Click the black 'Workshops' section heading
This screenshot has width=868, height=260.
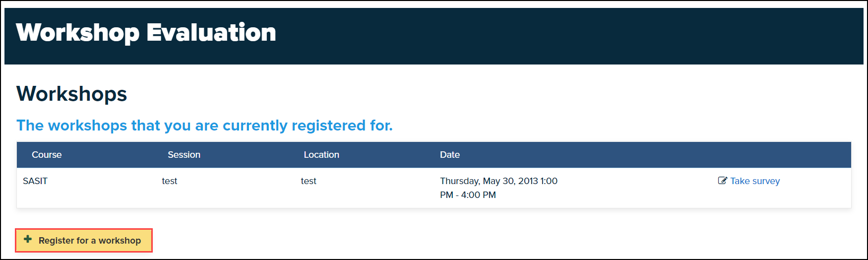pyautogui.click(x=72, y=94)
